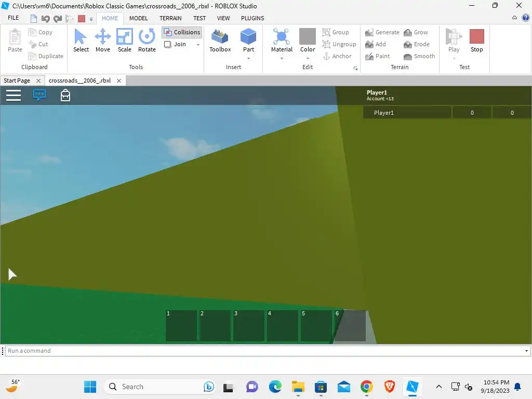Select hotbar slot 1
Image resolution: width=532 pixels, height=399 pixels.
[x=181, y=325]
